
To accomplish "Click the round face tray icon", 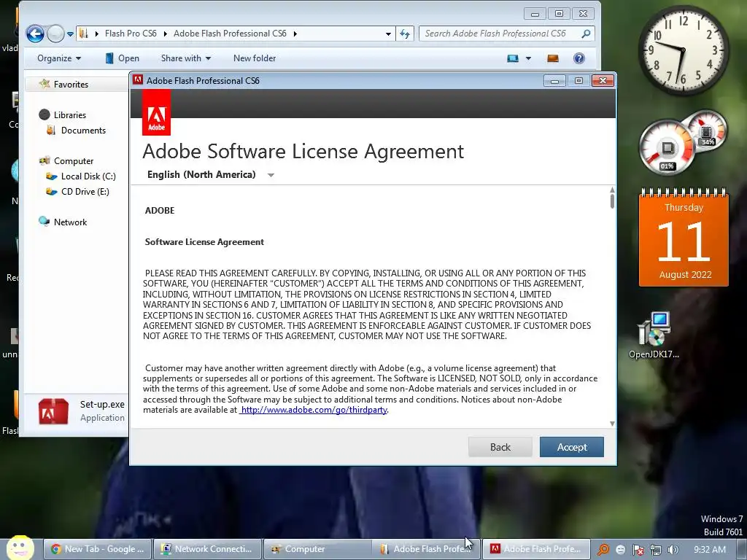I will coord(620,550).
